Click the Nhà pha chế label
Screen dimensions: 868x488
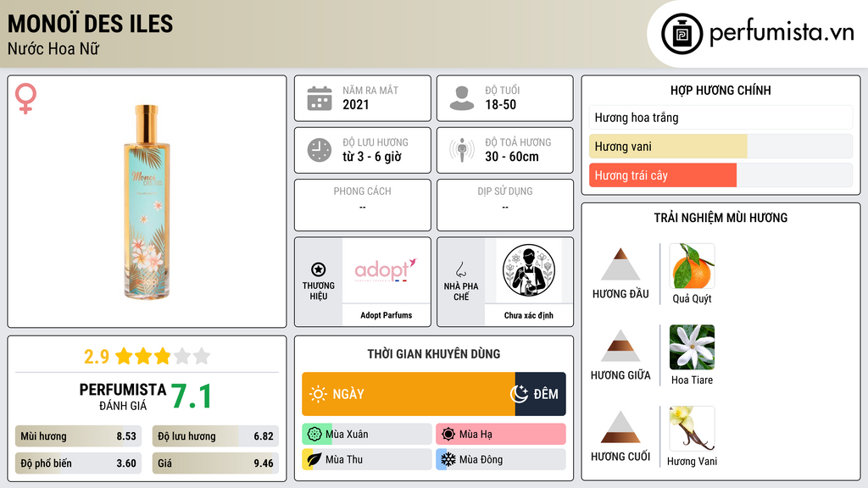[461, 291]
